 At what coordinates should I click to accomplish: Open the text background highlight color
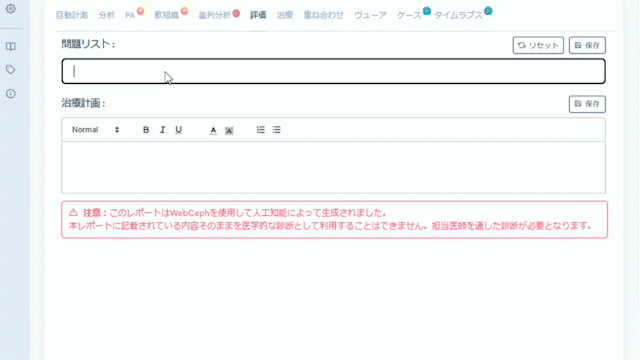pos(229,130)
